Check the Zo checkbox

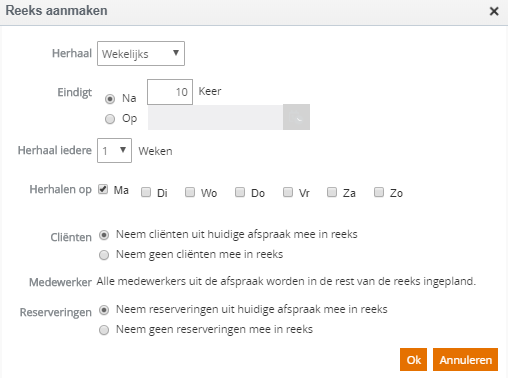point(379,192)
